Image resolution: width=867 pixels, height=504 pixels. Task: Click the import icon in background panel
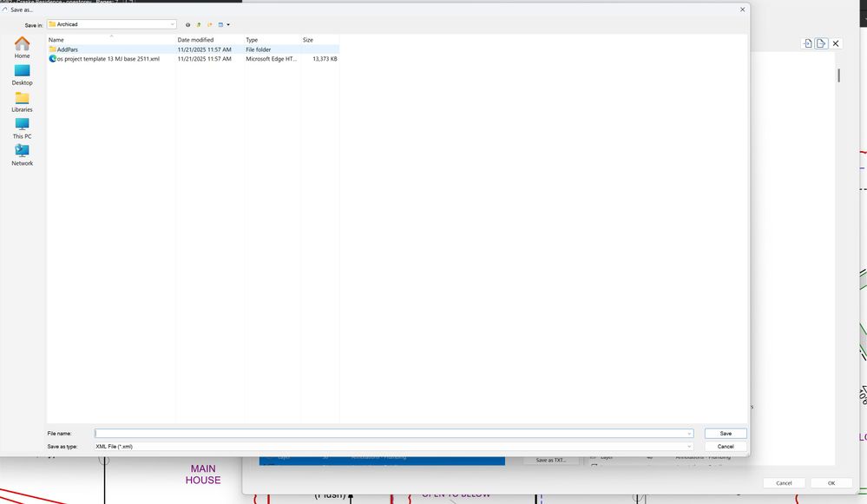point(808,43)
